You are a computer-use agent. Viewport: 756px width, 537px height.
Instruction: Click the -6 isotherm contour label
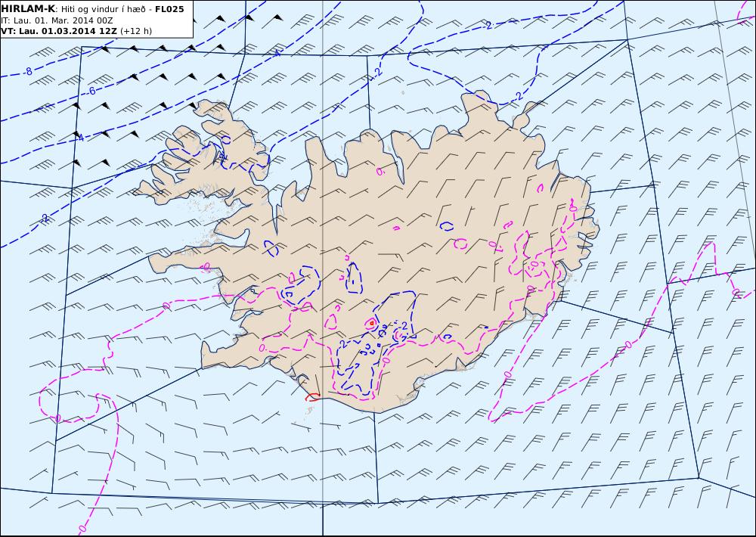tap(91, 91)
